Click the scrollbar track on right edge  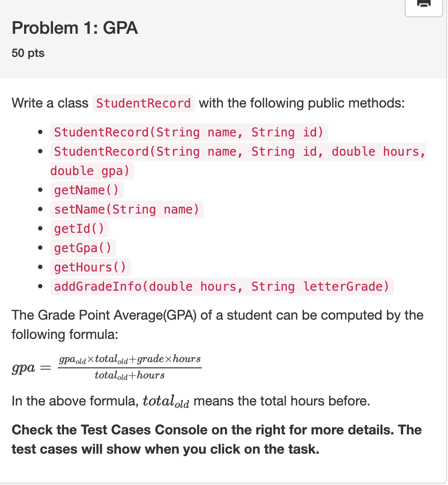(447, 241)
